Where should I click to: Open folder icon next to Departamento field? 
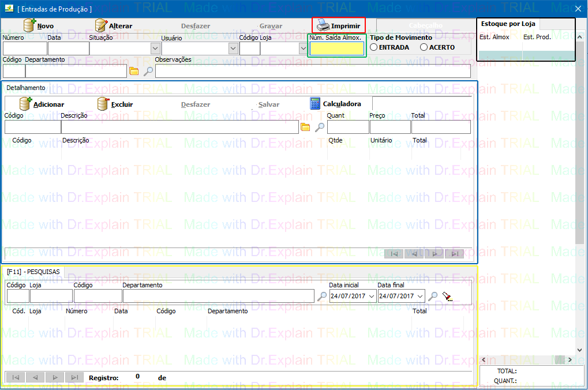tap(134, 71)
